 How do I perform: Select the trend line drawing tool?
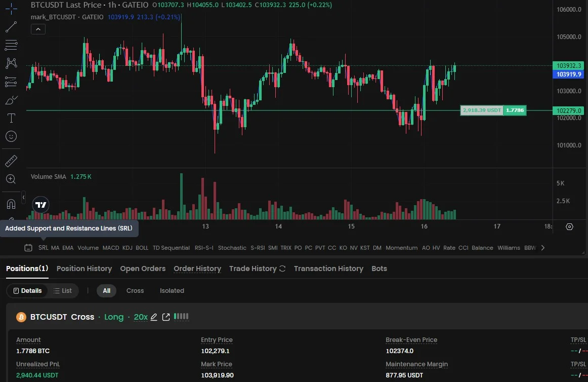tap(11, 27)
